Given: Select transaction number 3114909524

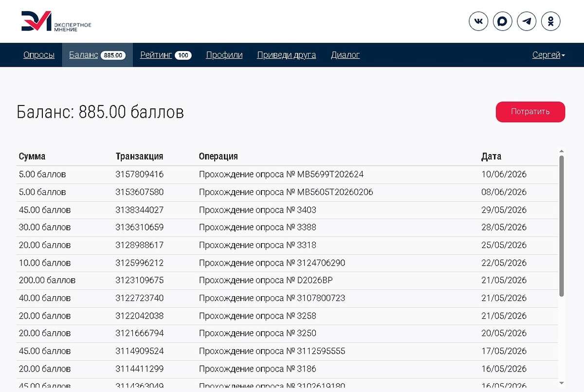Looking at the screenshot, I should pos(139,351).
